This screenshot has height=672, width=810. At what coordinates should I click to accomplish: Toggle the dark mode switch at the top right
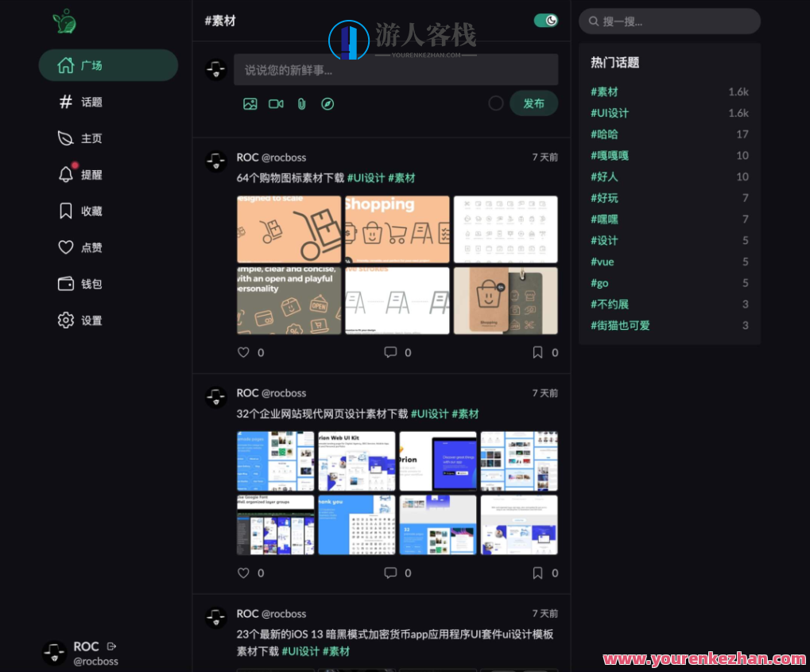pos(545,21)
